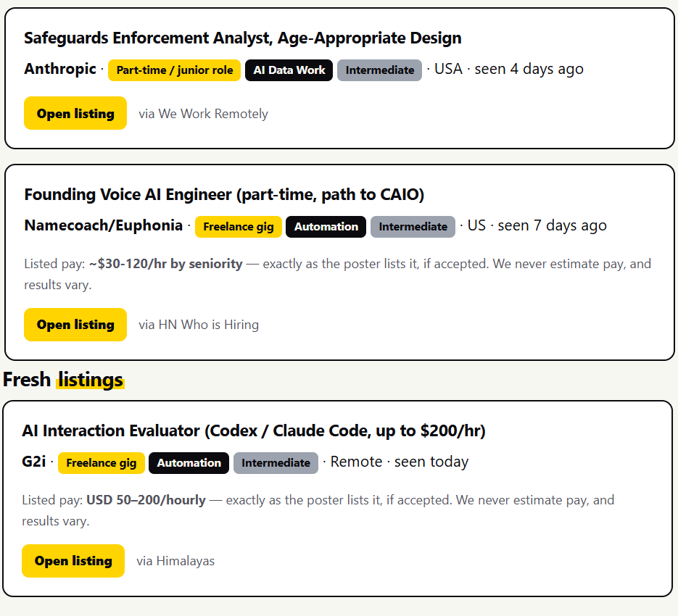Click '~$30-120/hr by seniority' pay text
Viewport: 678px width, 616px height.
[x=165, y=264]
